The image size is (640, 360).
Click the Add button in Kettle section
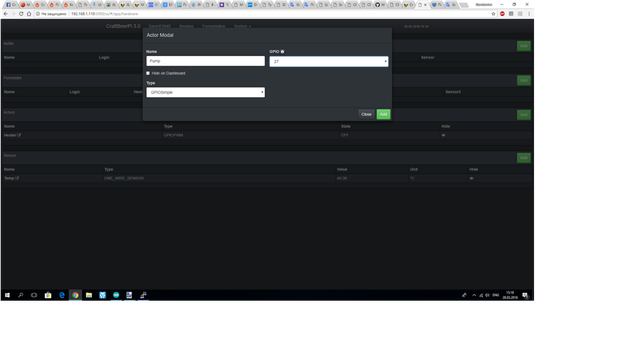pos(524,46)
